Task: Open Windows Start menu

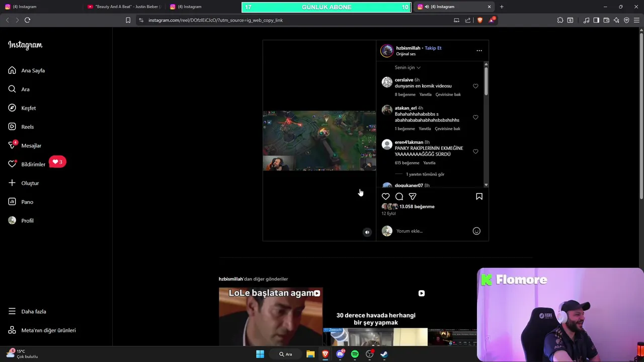Action: coord(260,354)
